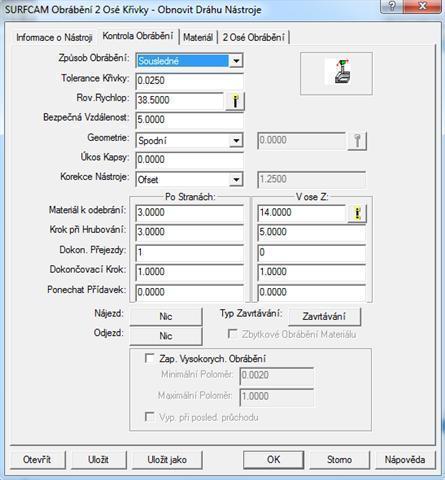The width and height of the screenshot is (445, 480).
Task: Click Tolerance Křivky field with 0.0250
Action: (189, 81)
